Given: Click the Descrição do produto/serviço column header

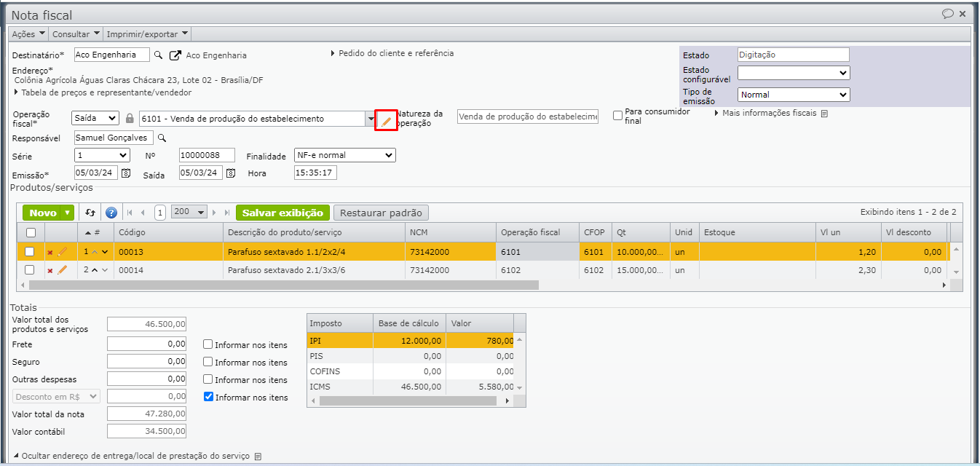Looking at the screenshot, I should 314,232.
